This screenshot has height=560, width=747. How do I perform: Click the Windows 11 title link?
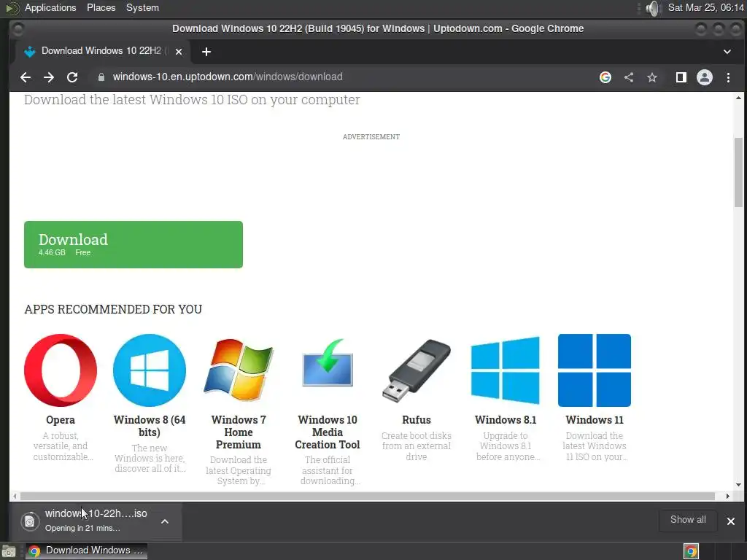coord(594,420)
